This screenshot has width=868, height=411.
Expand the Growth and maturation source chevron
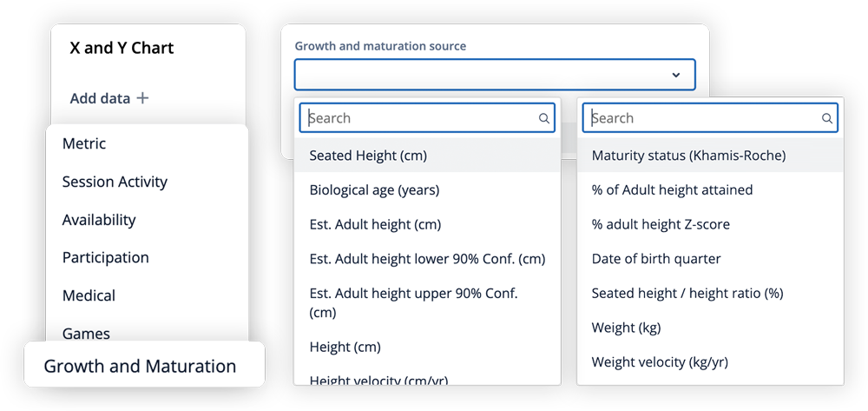676,75
